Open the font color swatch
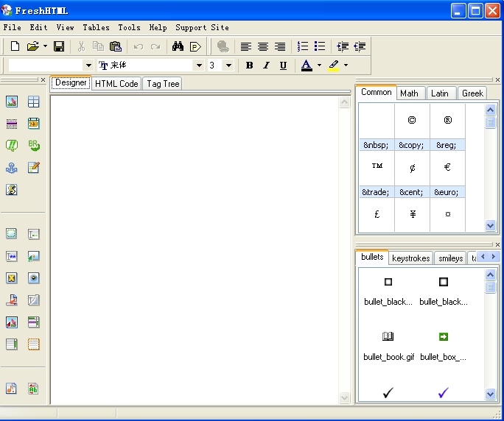The height and width of the screenshot is (421, 504). [307, 66]
